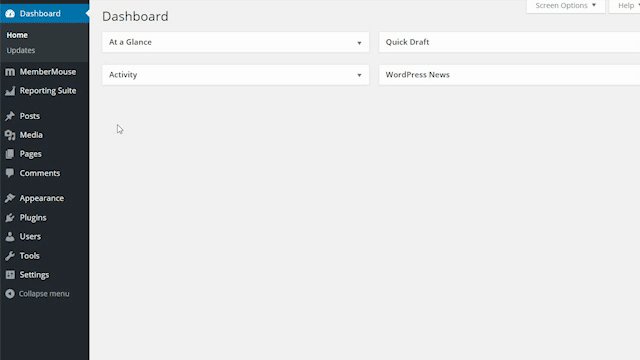Image resolution: width=640 pixels, height=360 pixels.
Task: Click the Quick Draft widget header
Action: pos(509,42)
